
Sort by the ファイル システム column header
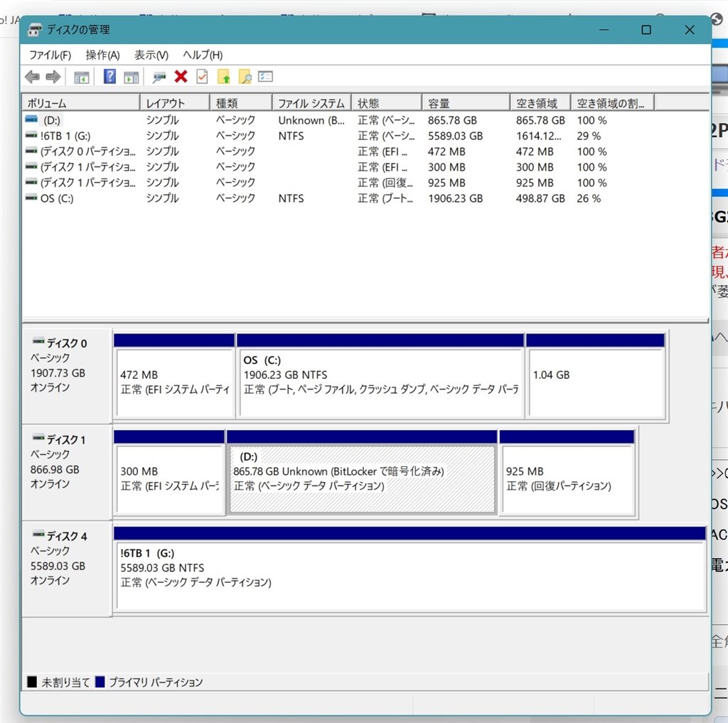point(311,103)
